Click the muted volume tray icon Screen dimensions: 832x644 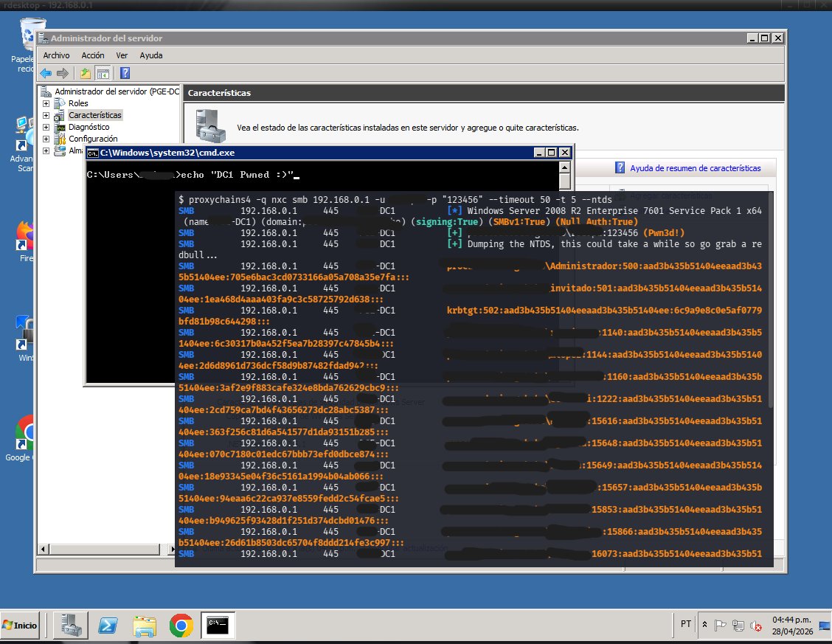coord(756,626)
